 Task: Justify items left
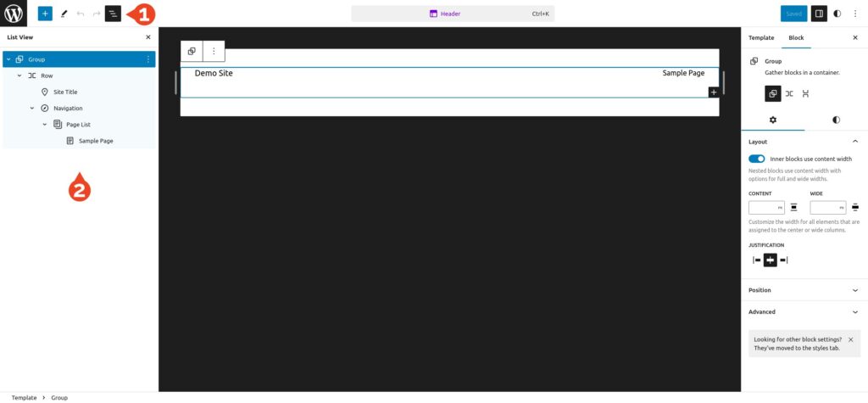click(x=757, y=260)
